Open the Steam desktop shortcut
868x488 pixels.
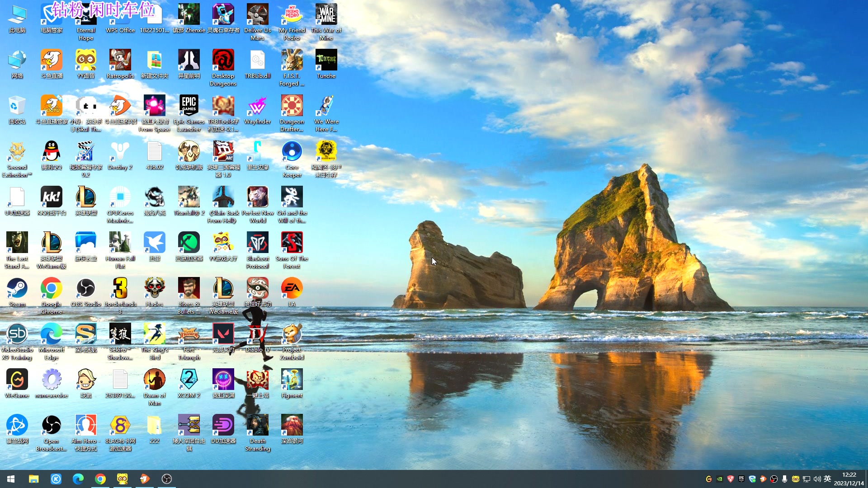click(17, 292)
